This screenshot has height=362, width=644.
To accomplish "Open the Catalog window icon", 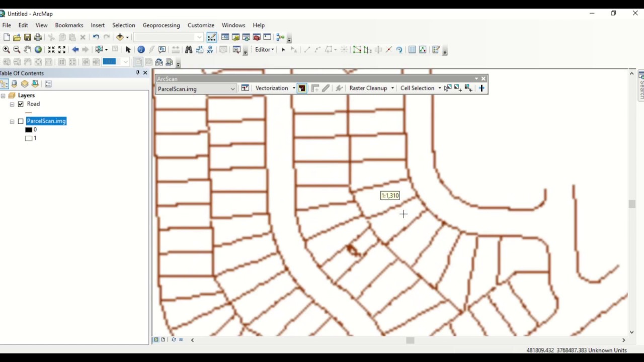I will (x=235, y=37).
